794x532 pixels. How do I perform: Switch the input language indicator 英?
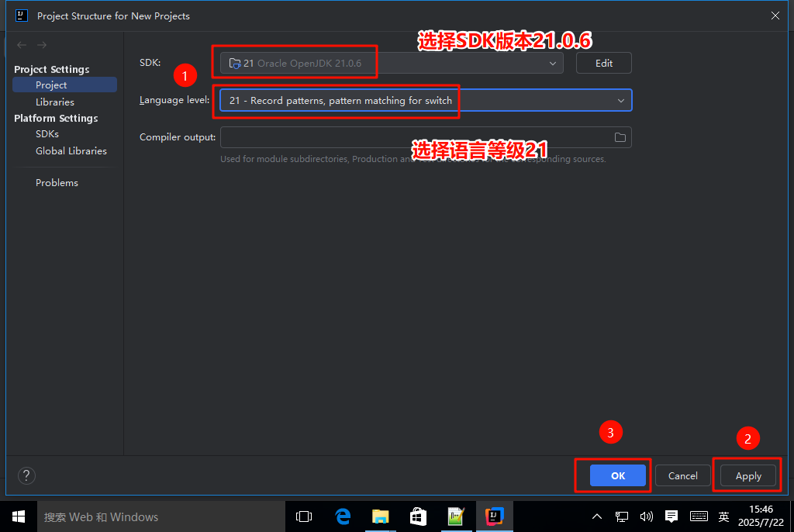723,516
